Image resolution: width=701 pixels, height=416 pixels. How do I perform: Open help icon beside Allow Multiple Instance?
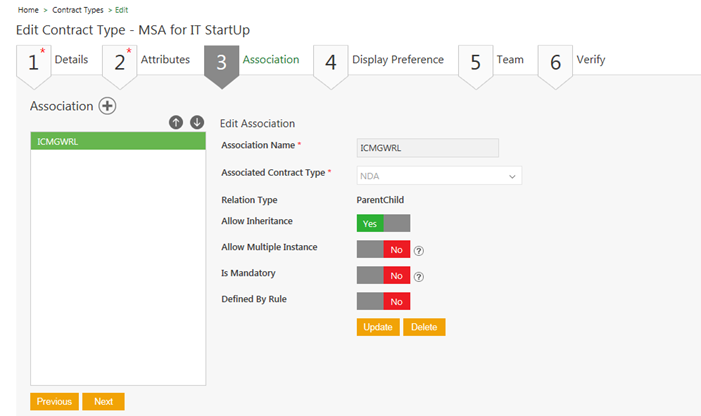coord(419,251)
